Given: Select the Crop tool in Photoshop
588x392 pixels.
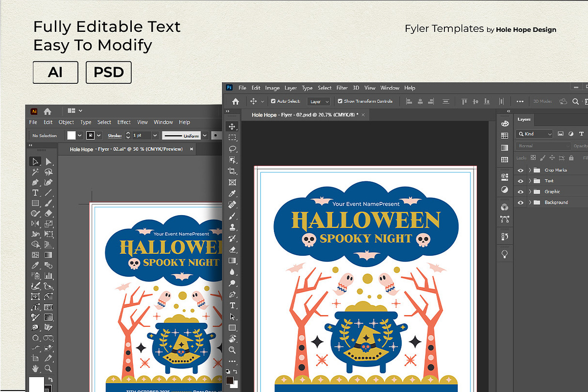Looking at the screenshot, I should click(x=232, y=171).
